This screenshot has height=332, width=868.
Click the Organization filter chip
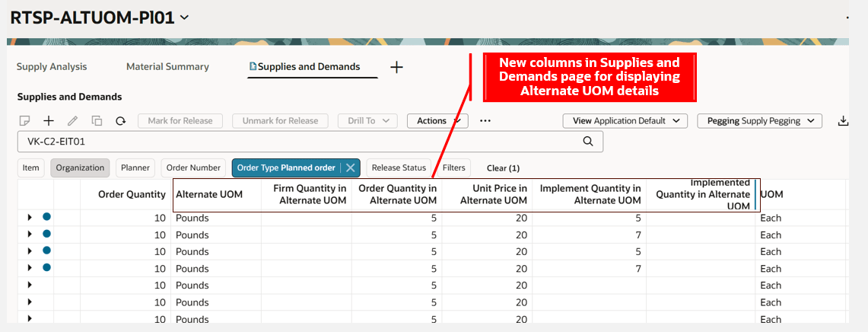(81, 168)
